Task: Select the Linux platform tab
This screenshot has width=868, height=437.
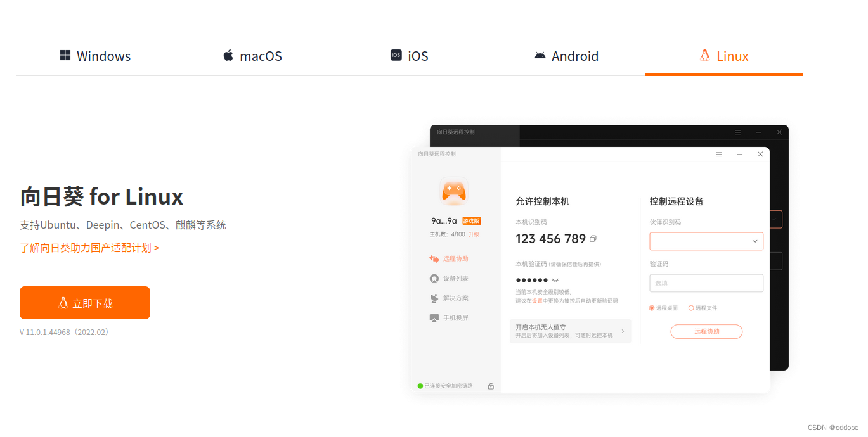Action: coord(723,56)
